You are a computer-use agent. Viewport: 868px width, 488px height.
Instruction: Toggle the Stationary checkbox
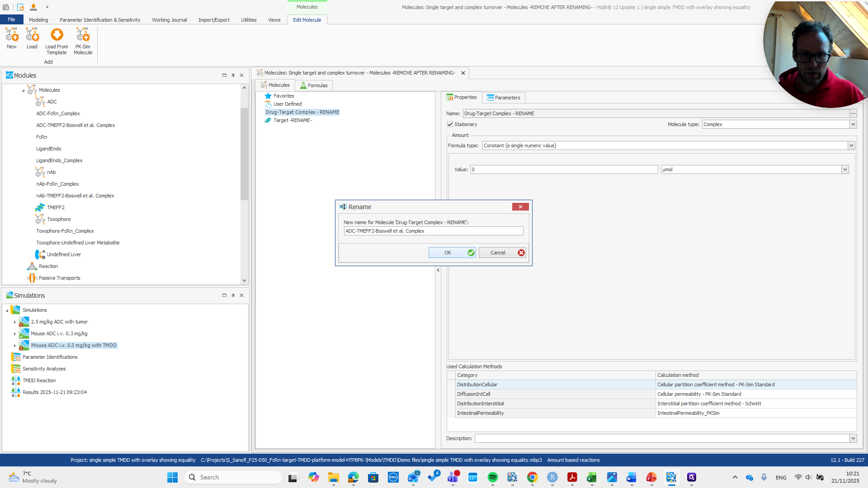pos(450,124)
